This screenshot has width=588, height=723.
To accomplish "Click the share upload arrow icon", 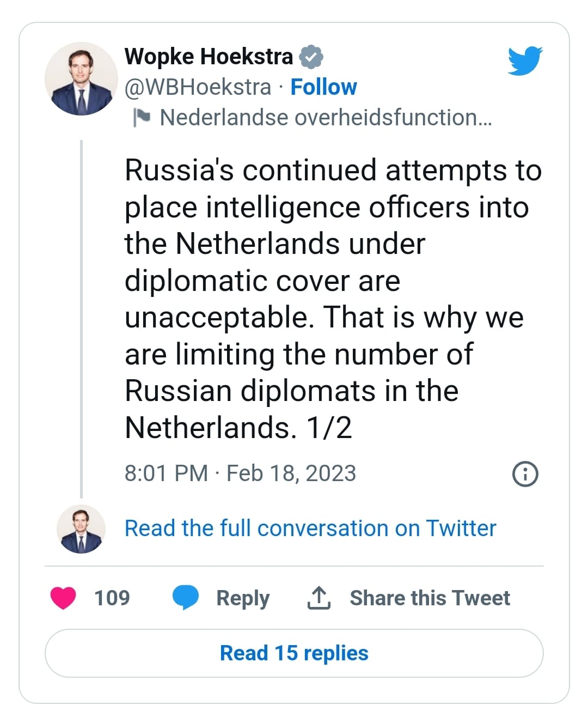I will 319,598.
